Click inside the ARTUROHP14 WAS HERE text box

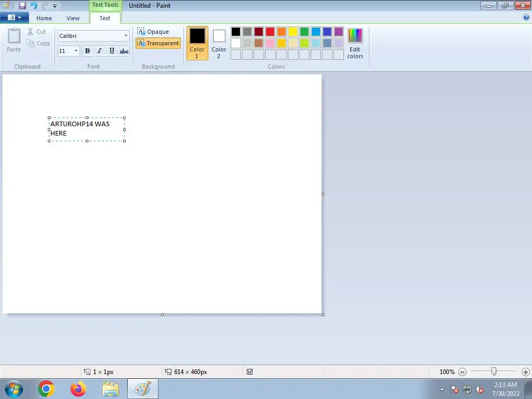[87, 129]
